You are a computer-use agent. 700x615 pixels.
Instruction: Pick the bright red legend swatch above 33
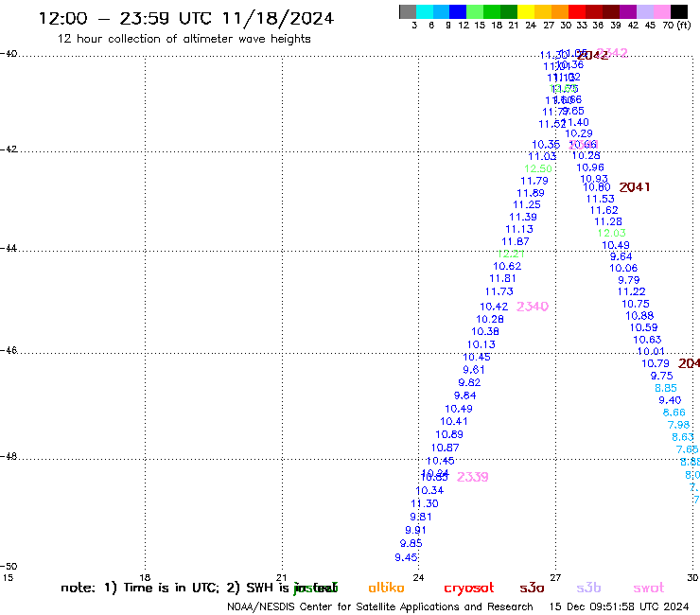577,11
